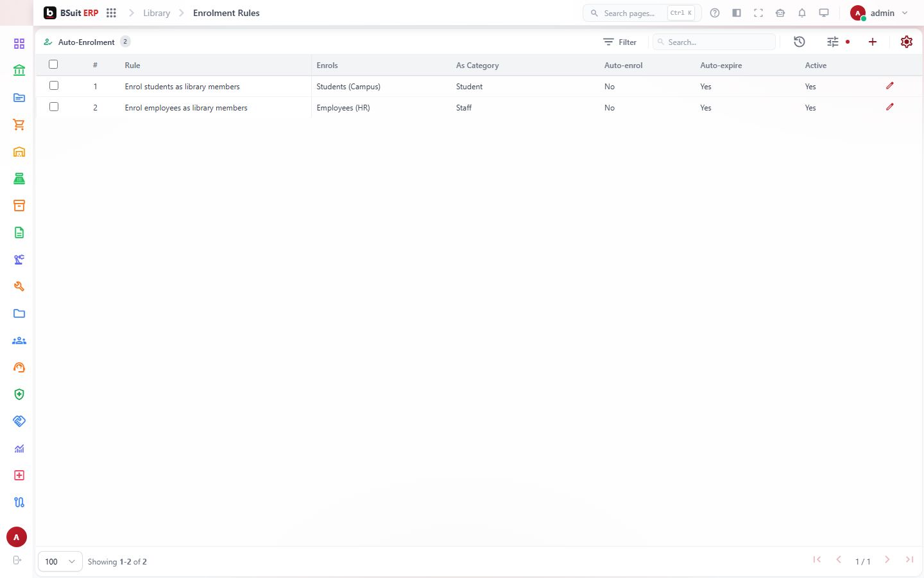Add a new rule with plus button
The height and width of the screenshot is (578, 924).
point(873,42)
